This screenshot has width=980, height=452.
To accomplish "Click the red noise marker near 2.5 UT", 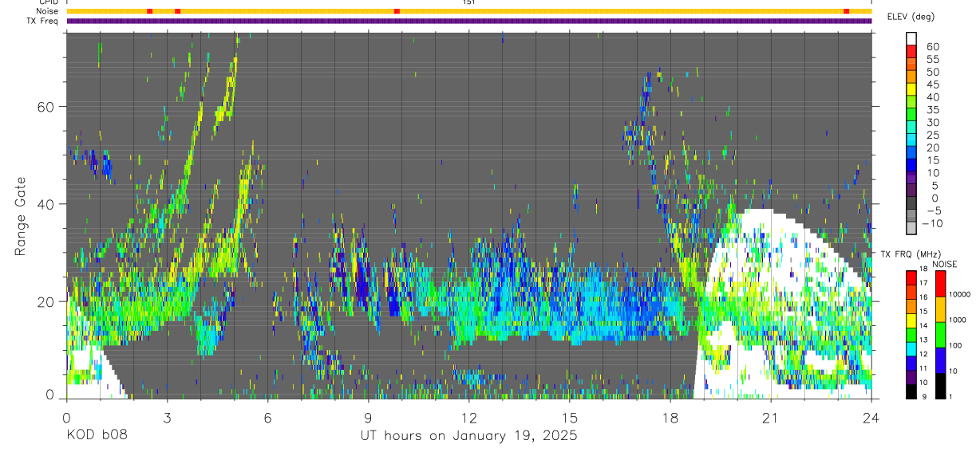I will [x=149, y=11].
